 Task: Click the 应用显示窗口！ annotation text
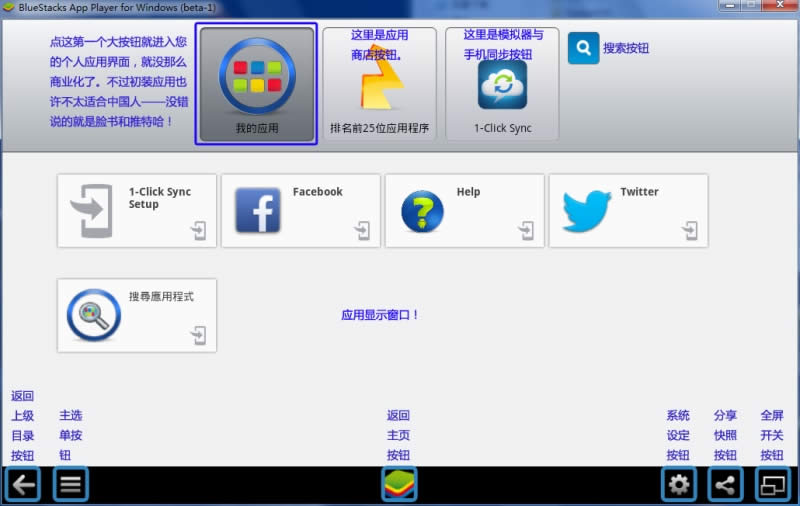pyautogui.click(x=380, y=315)
